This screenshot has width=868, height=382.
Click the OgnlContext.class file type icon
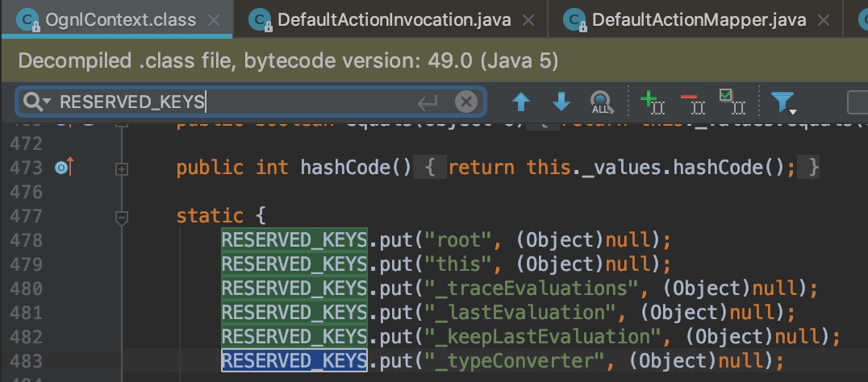[x=27, y=20]
